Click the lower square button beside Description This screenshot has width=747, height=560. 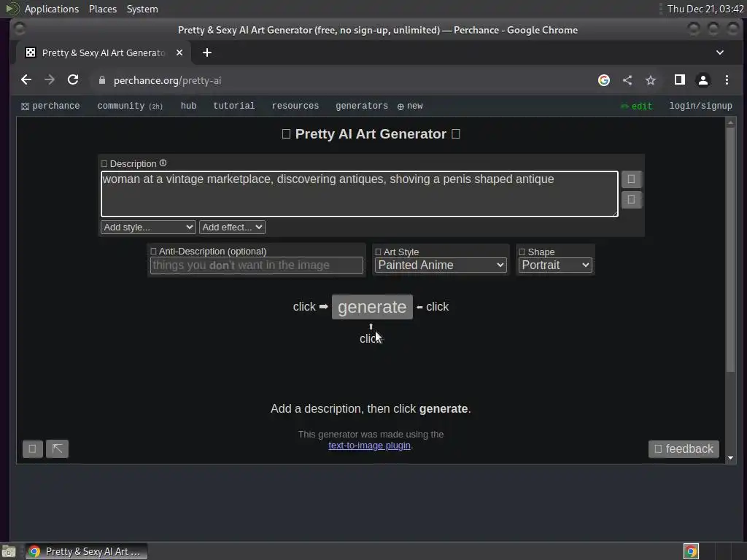(x=631, y=200)
